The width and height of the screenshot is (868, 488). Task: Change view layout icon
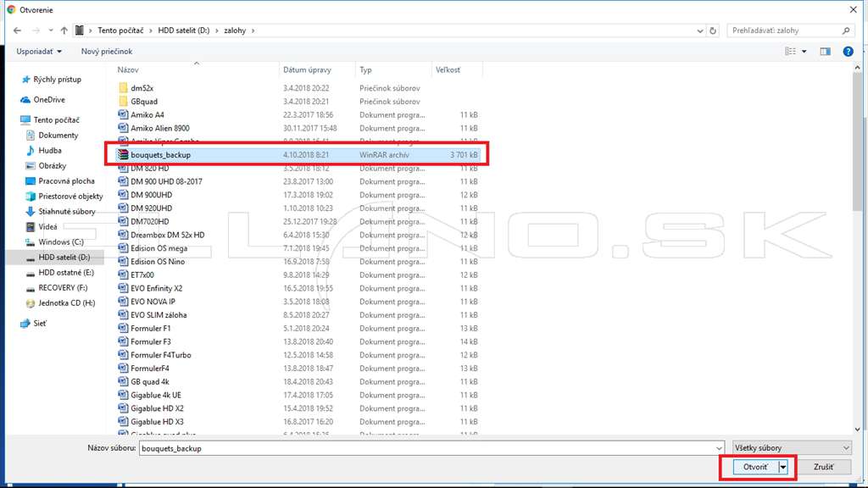[791, 52]
